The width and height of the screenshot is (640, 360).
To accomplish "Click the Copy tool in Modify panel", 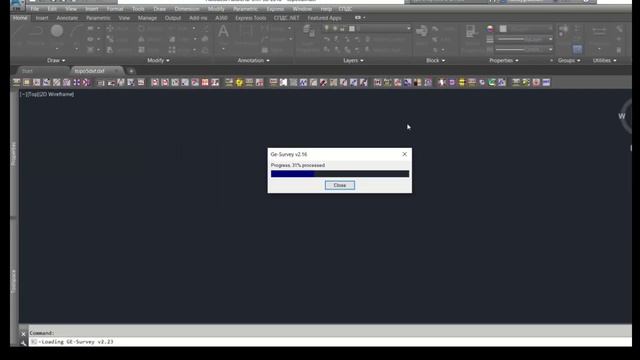I will 110,39.
